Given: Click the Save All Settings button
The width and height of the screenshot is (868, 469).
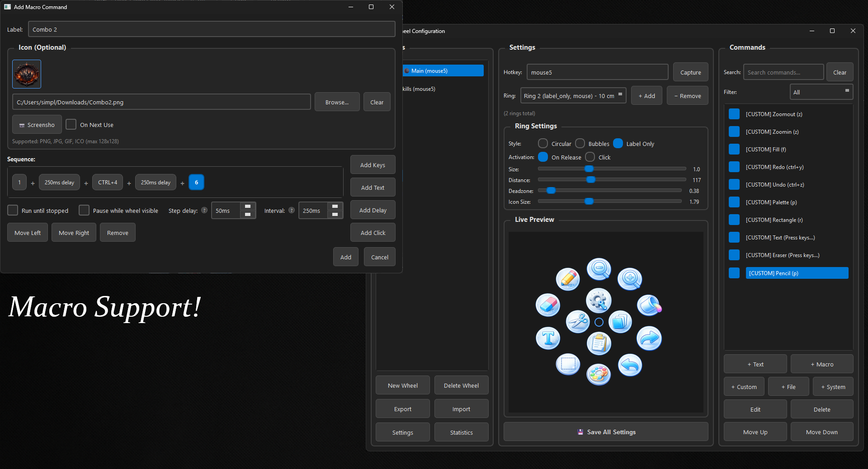Looking at the screenshot, I should click(x=606, y=432).
